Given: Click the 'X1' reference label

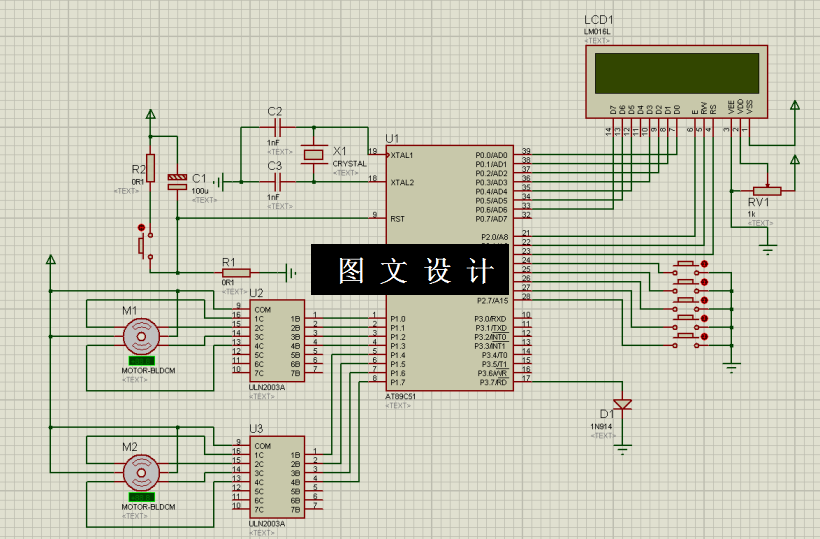Looking at the screenshot, I should point(339,151).
